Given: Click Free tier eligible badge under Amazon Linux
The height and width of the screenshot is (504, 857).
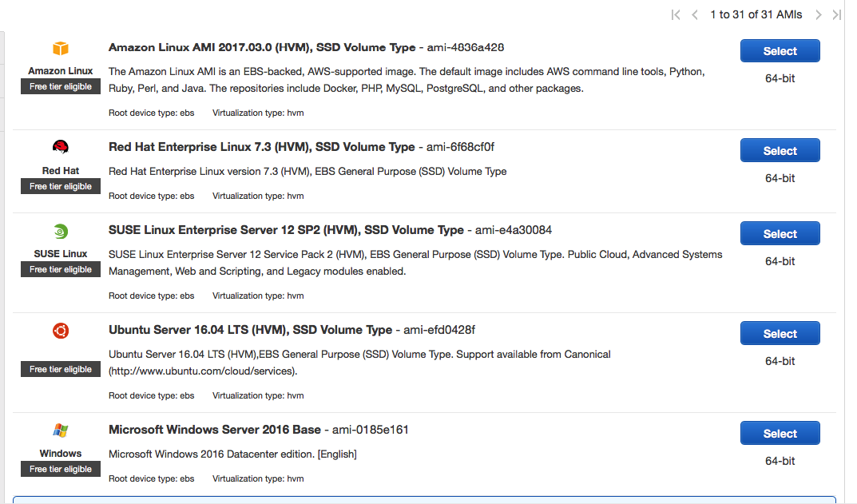Looking at the screenshot, I should tap(61, 86).
